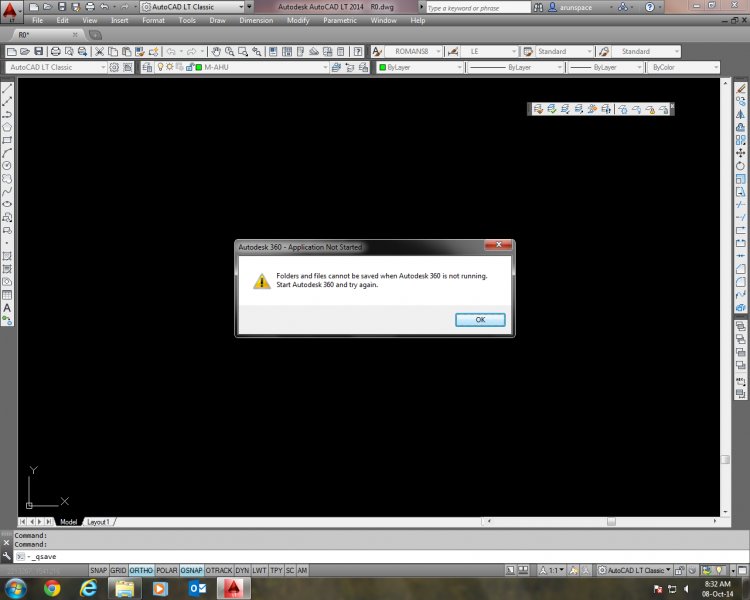Select the Mirror tool in Modify toolbar
The image size is (750, 600).
pyautogui.click(x=740, y=114)
